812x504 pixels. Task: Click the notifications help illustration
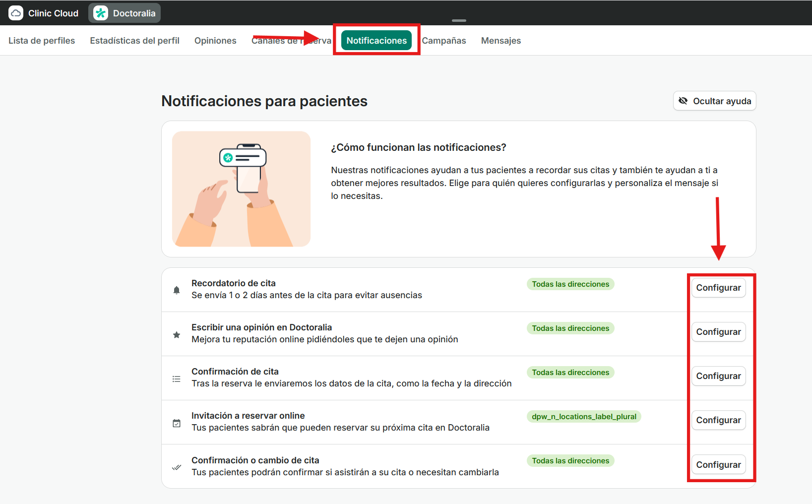pyautogui.click(x=241, y=189)
